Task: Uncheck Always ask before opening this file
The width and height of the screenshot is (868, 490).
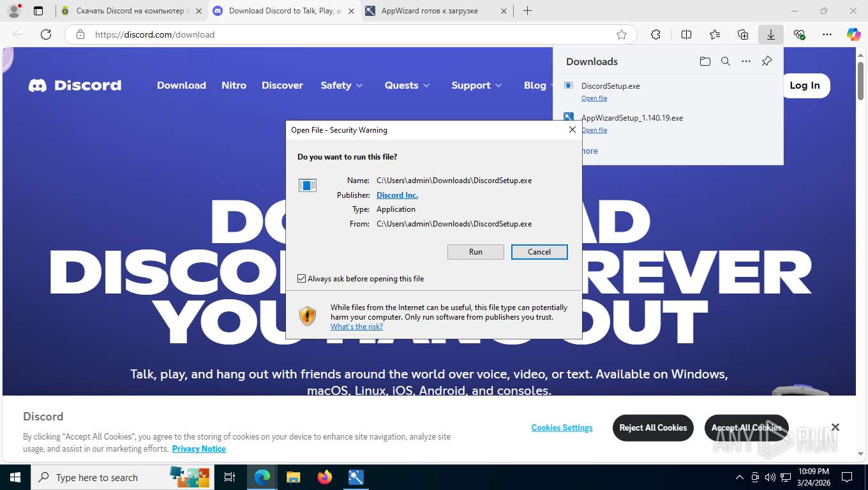Action: pos(302,279)
